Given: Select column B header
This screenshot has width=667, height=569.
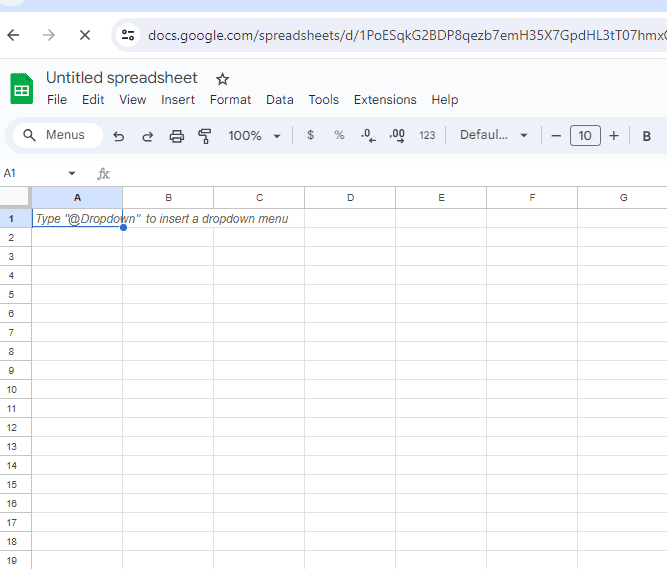Looking at the screenshot, I should coord(168,197).
